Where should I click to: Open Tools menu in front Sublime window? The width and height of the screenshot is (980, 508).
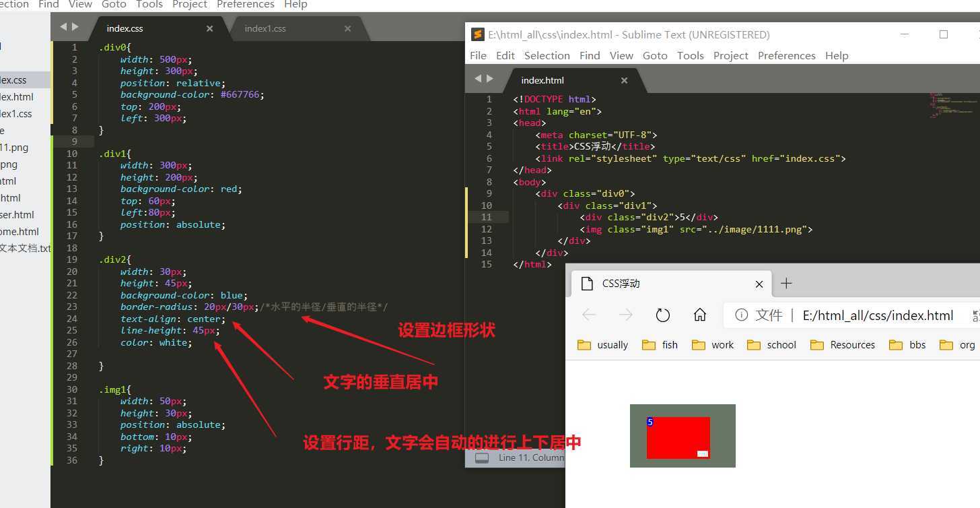click(690, 56)
